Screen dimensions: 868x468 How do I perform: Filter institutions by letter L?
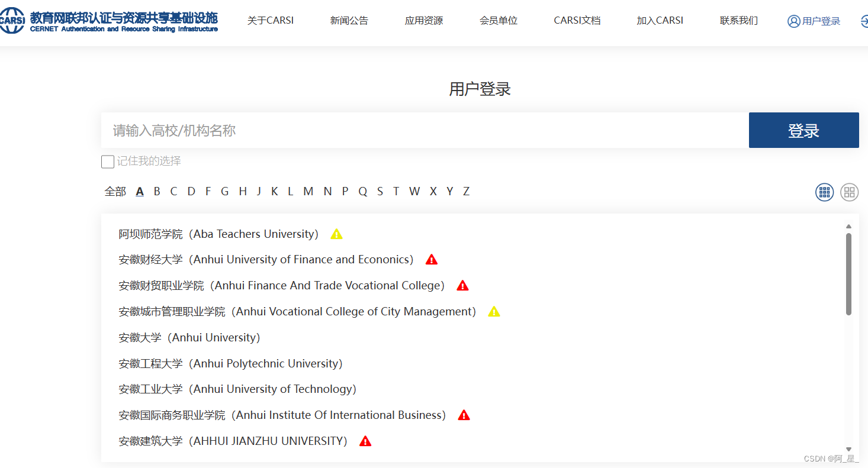pyautogui.click(x=291, y=191)
